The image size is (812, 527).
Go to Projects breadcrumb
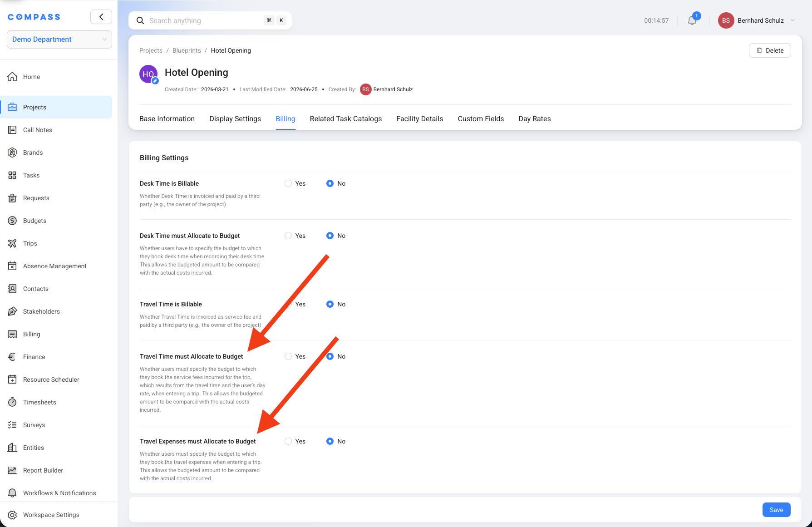pyautogui.click(x=151, y=50)
